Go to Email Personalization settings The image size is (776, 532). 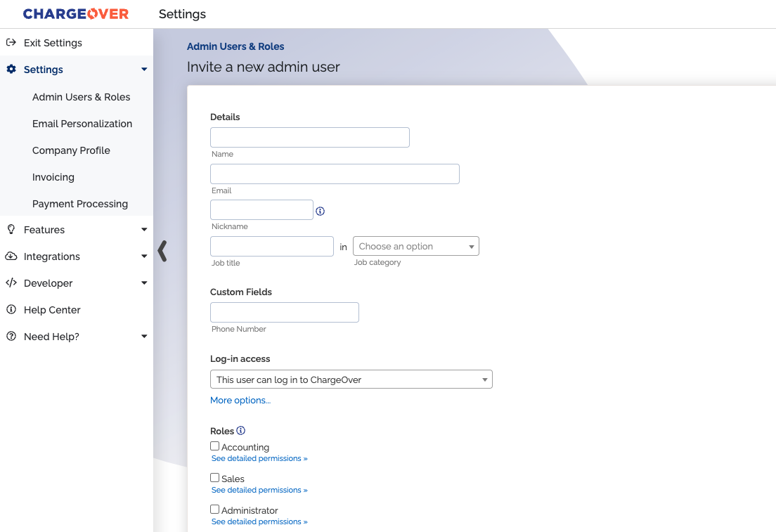pyautogui.click(x=82, y=124)
